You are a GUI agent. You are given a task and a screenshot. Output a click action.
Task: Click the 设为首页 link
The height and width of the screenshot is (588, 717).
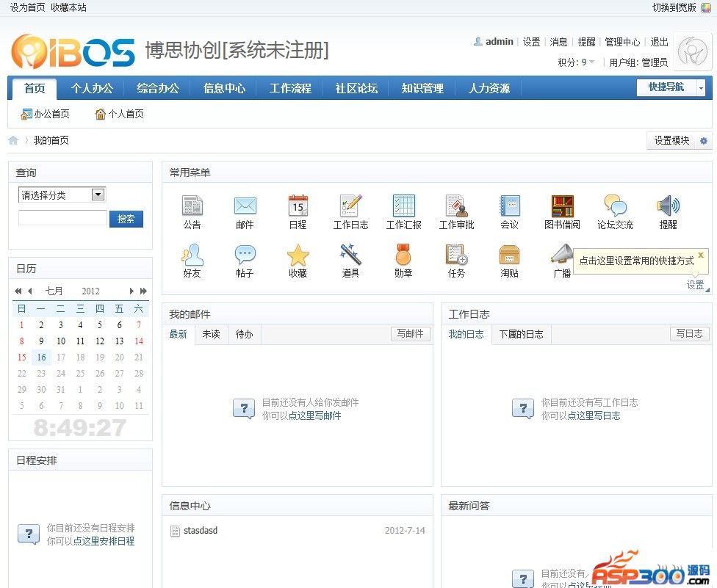coord(27,8)
